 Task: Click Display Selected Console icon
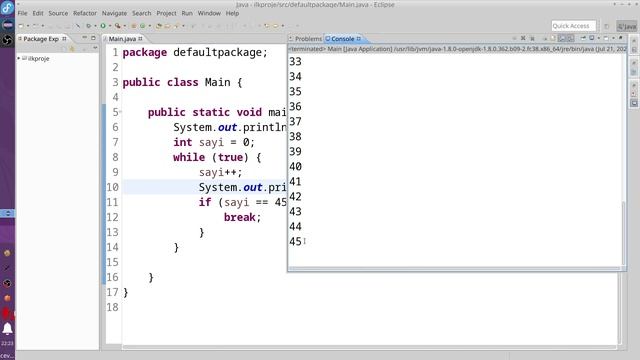pyautogui.click(x=591, y=38)
